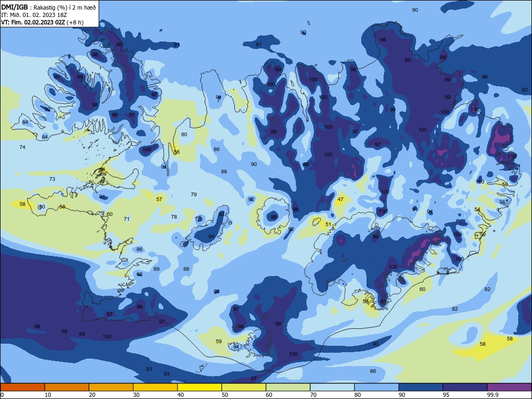The image size is (532, 399).
Task: Select the 95–99.9 indigo legend swatch
Action: click(x=465, y=387)
